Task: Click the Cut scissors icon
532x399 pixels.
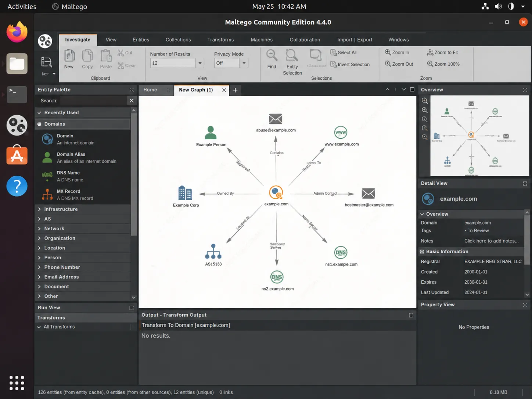Action: 121,53
